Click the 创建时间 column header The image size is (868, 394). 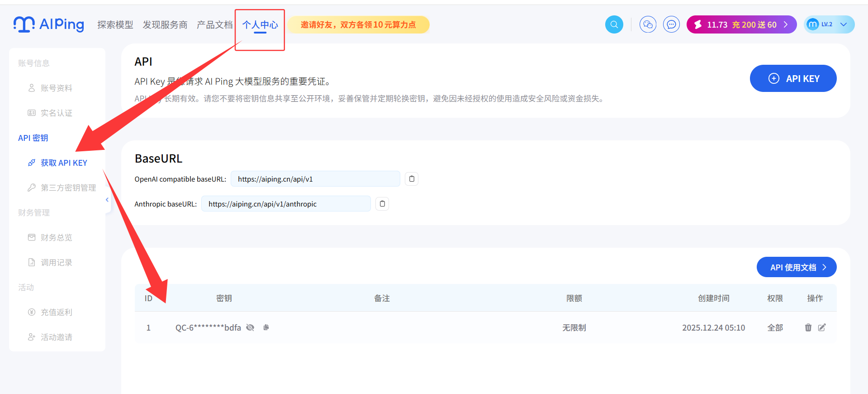click(x=713, y=298)
